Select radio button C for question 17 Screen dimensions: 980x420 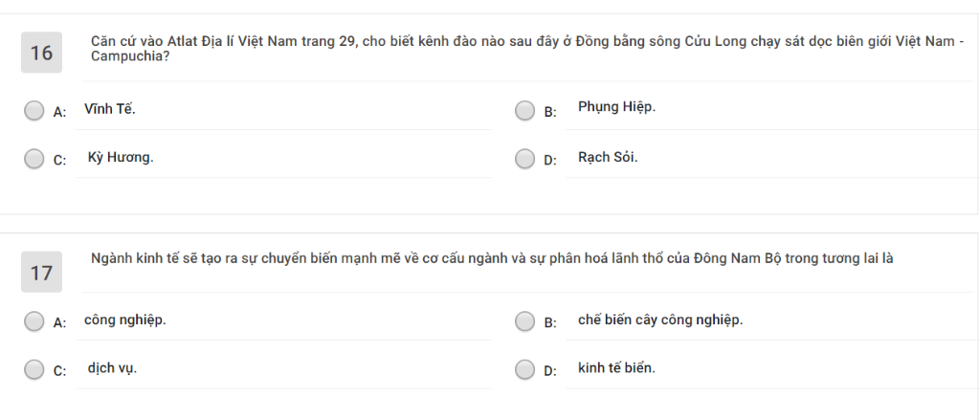pyautogui.click(x=33, y=369)
